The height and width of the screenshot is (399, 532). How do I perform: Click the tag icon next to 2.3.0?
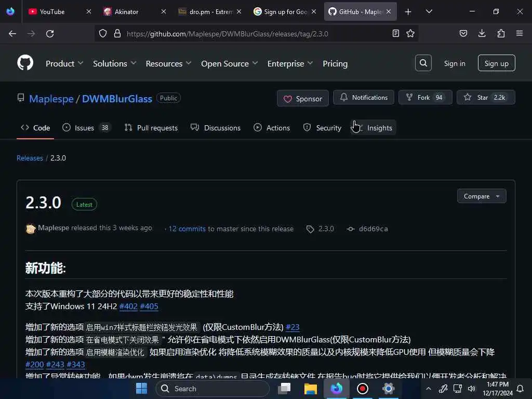pos(310,229)
